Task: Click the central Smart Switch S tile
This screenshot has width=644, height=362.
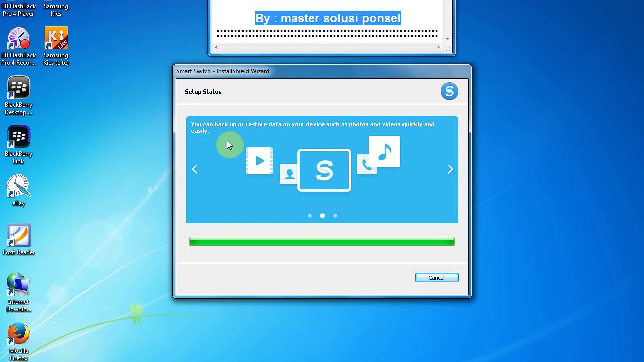Action: tap(324, 170)
